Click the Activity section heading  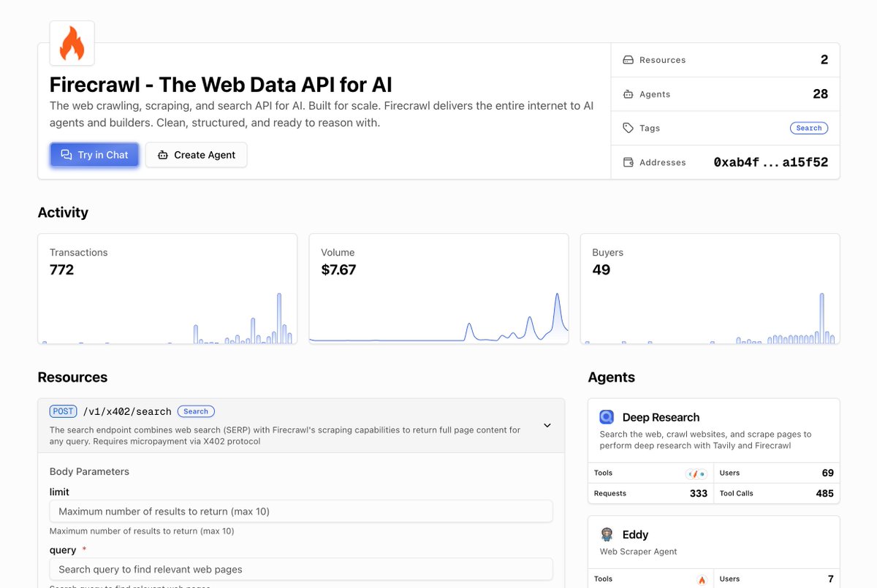(x=63, y=213)
